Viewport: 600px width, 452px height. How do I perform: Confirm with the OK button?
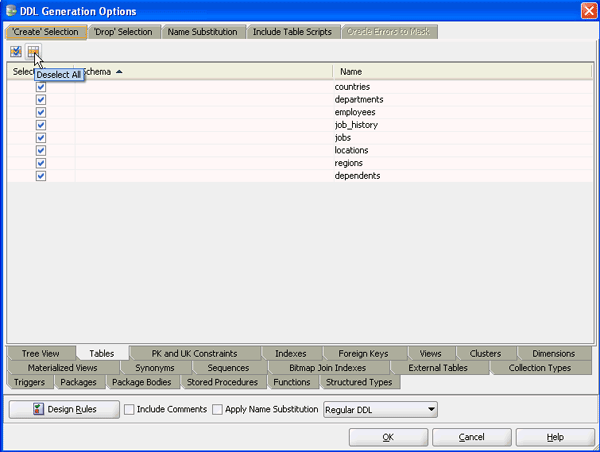pyautogui.click(x=388, y=437)
